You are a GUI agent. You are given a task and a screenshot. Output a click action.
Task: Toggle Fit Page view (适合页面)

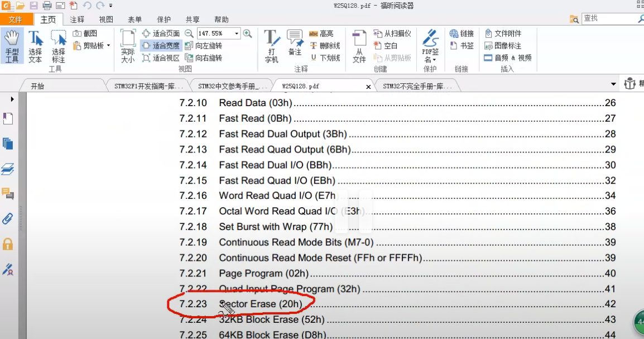pyautogui.click(x=161, y=34)
